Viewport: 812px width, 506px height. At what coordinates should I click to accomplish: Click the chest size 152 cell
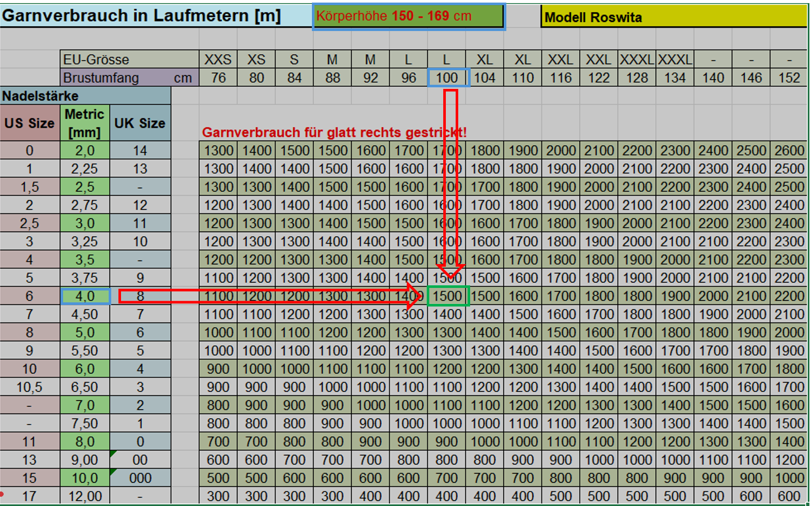(789, 78)
